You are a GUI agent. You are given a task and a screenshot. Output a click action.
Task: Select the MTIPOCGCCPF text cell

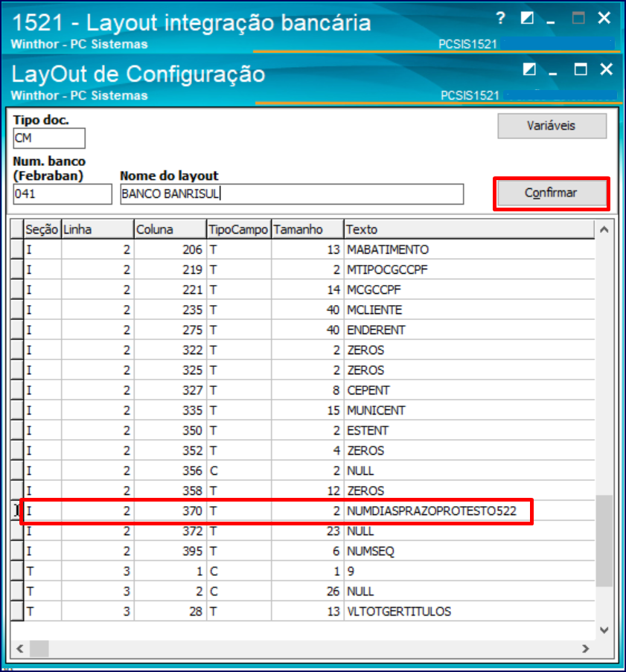coord(469,269)
